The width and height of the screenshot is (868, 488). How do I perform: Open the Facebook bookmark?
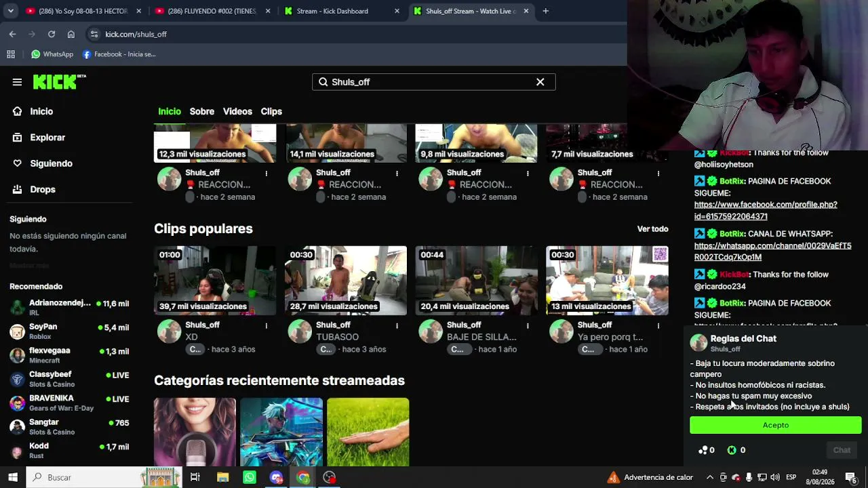pos(119,54)
